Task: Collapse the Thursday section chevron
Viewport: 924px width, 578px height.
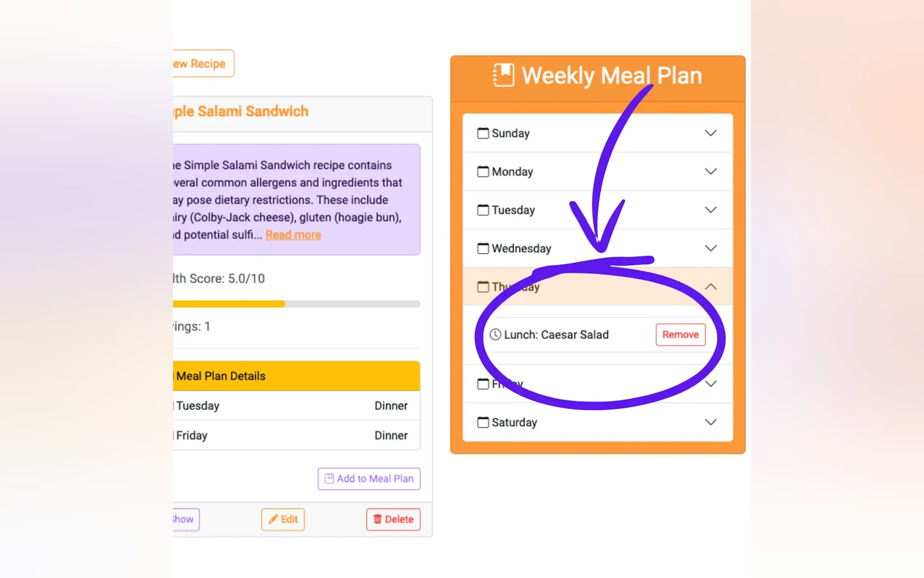Action: click(x=710, y=287)
